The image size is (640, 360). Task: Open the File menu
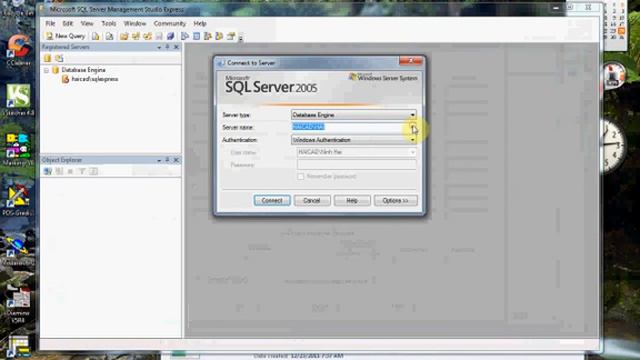[50, 23]
